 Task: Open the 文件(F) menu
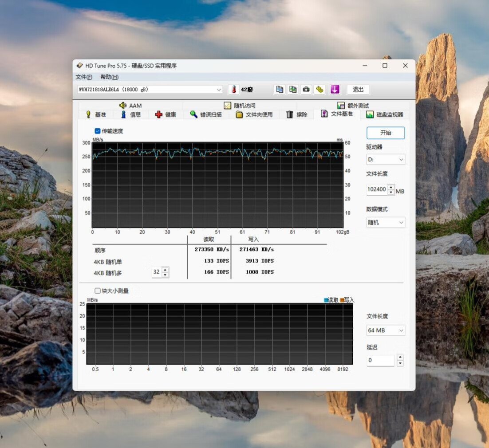(x=84, y=77)
